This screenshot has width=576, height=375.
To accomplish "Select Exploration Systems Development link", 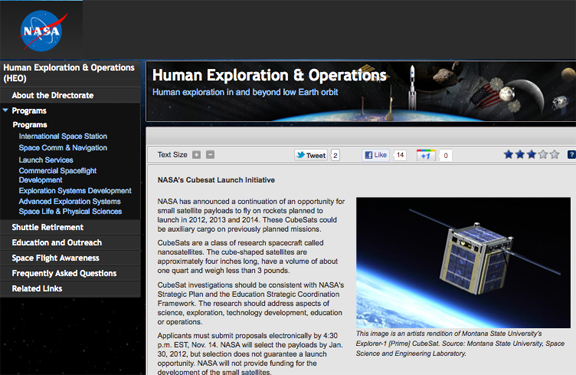I will tap(75, 191).
